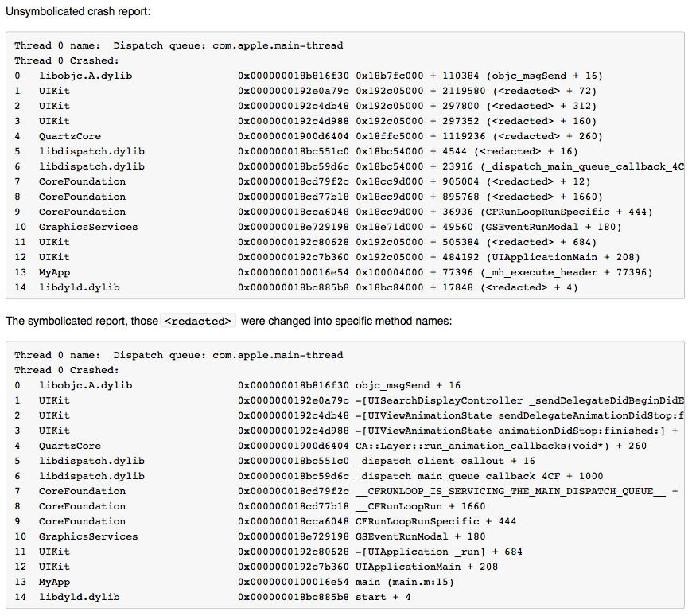This screenshot has height=616, width=692.
Task: Click '__CFRUNLOOP_IS_SERVICING_THE_MAIN_DISPATCH_QUEUE__' text
Action: [x=511, y=491]
